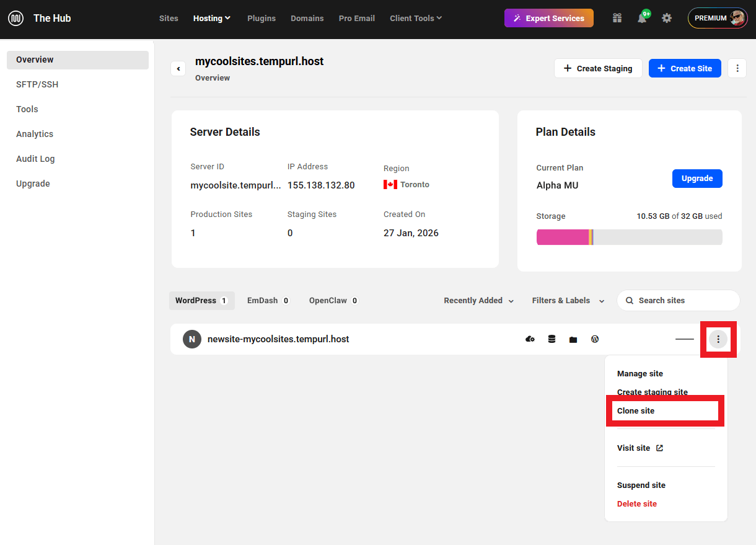Switch to the EmDash tab
756x545 pixels.
point(268,301)
